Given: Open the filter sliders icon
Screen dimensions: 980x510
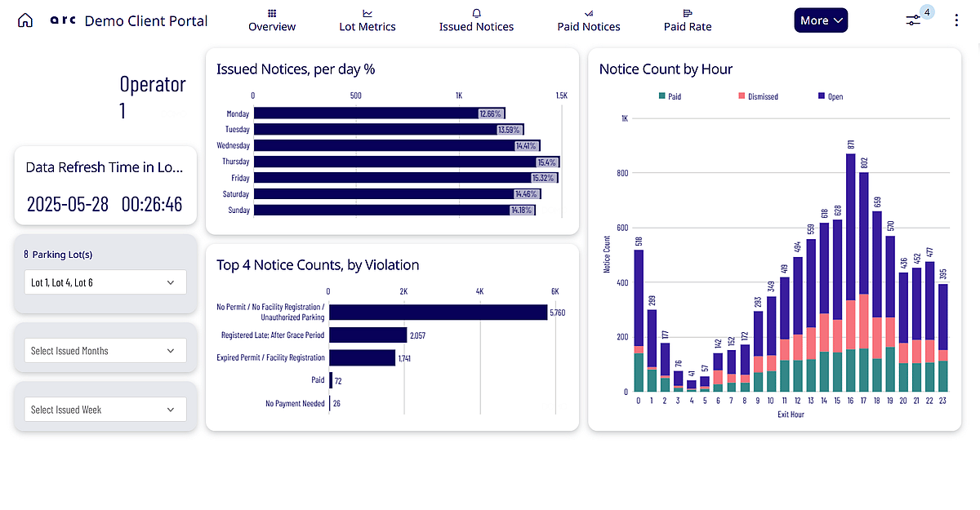Looking at the screenshot, I should (914, 21).
